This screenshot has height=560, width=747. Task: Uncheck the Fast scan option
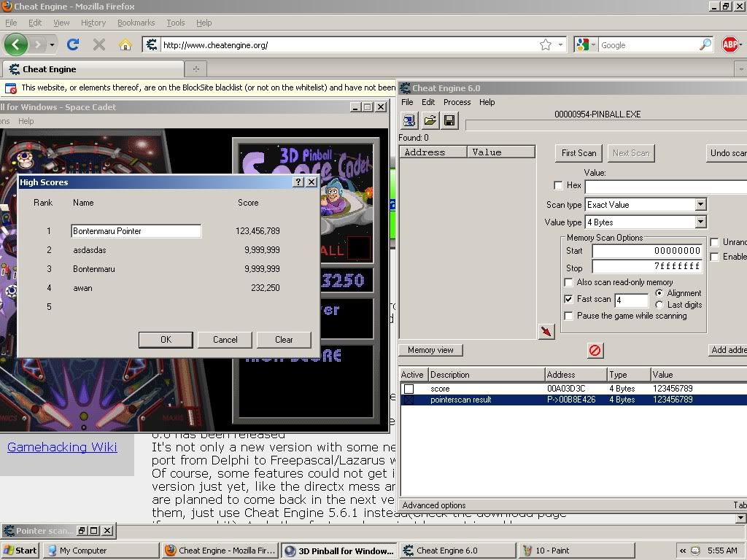pos(568,299)
